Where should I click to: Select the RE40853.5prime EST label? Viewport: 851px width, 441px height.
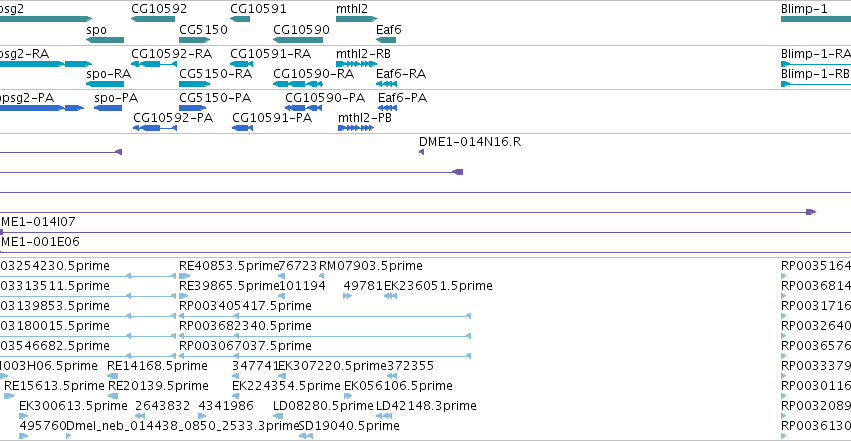[229, 266]
